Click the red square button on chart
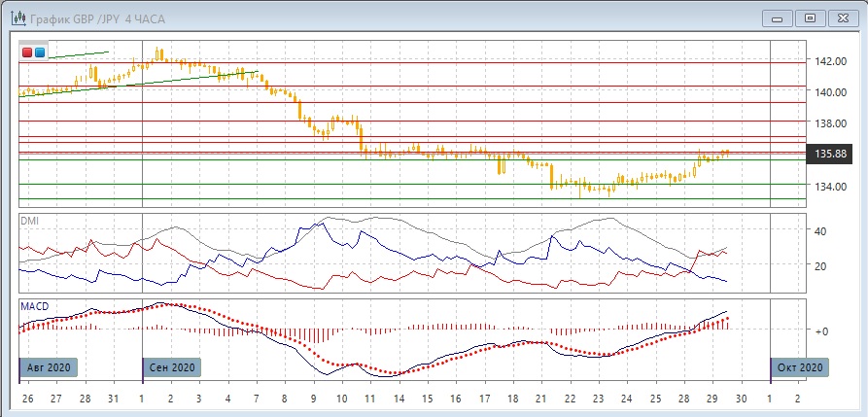The width and height of the screenshot is (868, 417). pyautogui.click(x=27, y=52)
